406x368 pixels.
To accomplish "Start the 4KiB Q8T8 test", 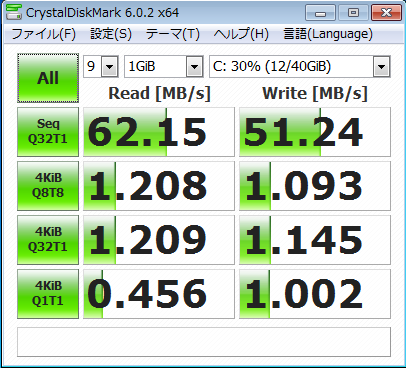I will (x=48, y=186).
